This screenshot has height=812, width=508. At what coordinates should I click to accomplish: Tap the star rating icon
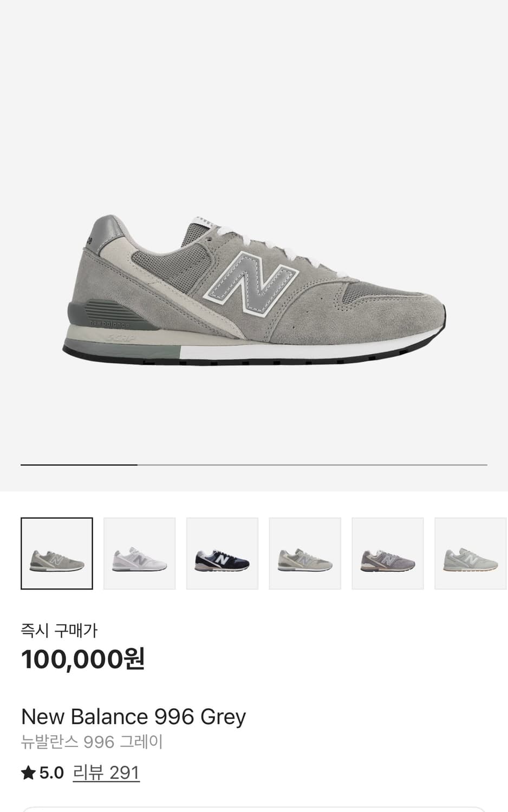pos(28,773)
